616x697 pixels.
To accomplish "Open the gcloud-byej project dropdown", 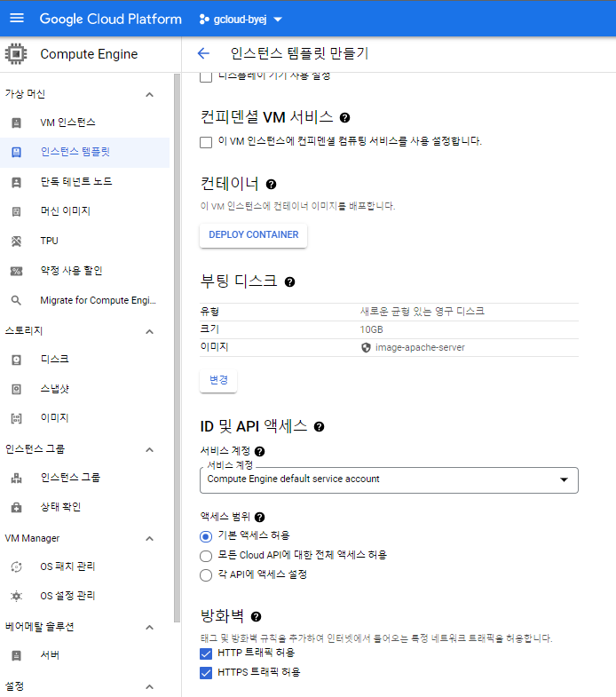I will 241,20.
